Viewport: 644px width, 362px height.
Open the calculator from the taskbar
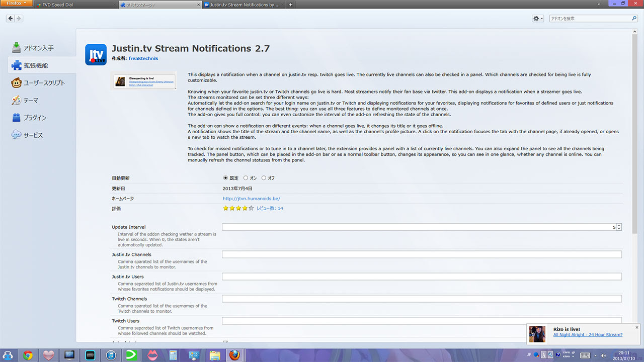pos(173,355)
